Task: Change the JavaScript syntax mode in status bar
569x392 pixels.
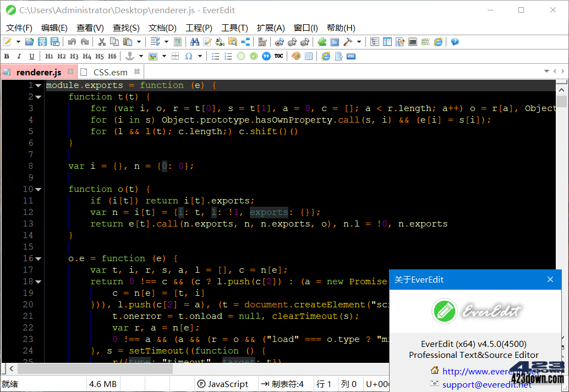Action: click(x=226, y=384)
